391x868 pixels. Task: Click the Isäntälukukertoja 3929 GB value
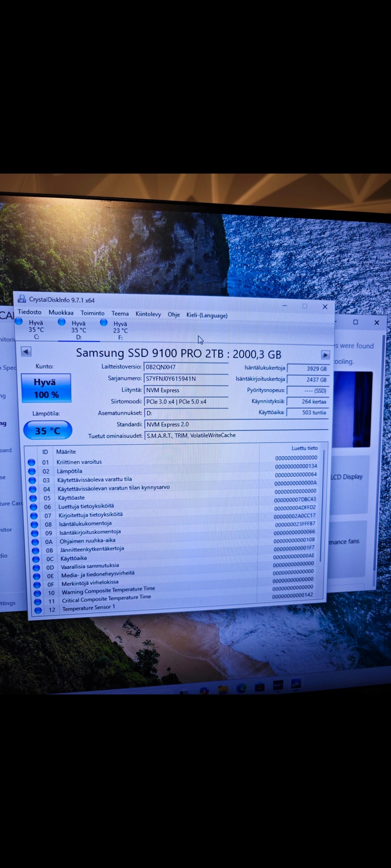tap(308, 369)
